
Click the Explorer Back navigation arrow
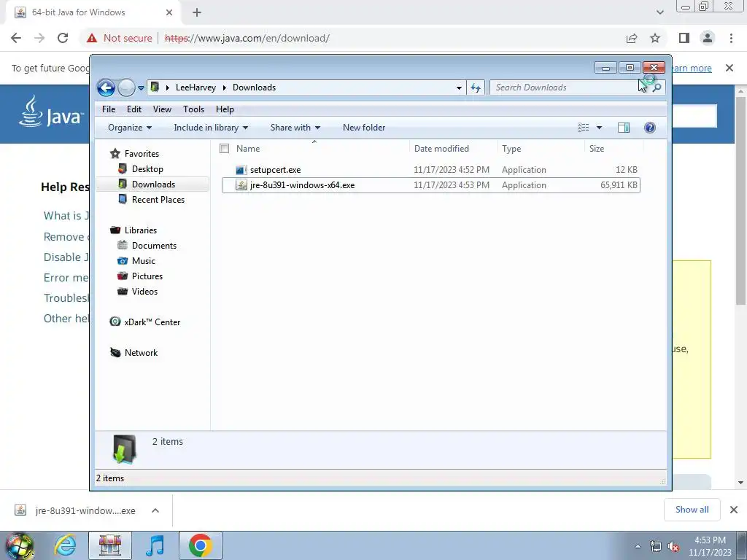[x=106, y=87]
